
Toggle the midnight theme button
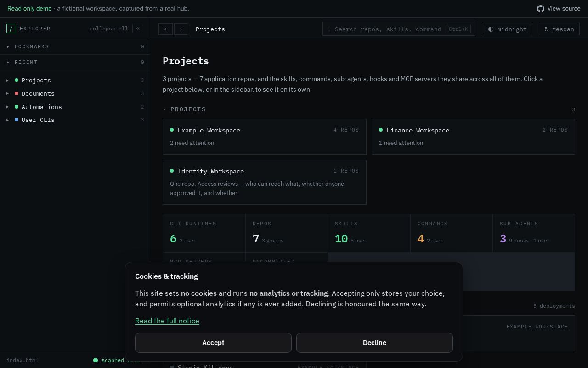pyautogui.click(x=508, y=29)
